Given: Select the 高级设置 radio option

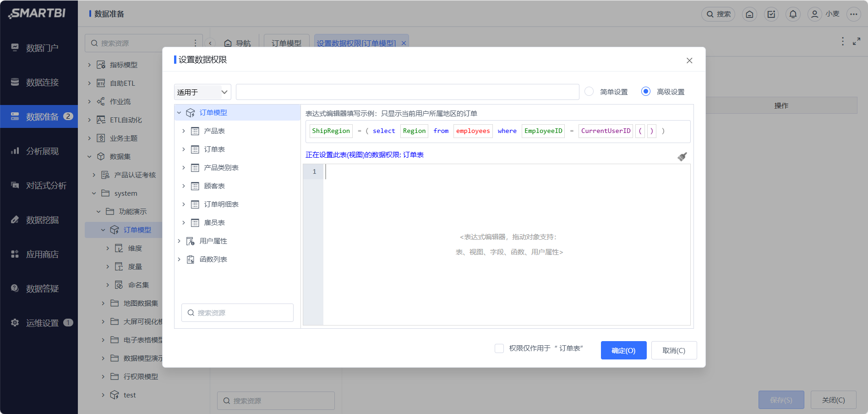Looking at the screenshot, I should pyautogui.click(x=646, y=91).
